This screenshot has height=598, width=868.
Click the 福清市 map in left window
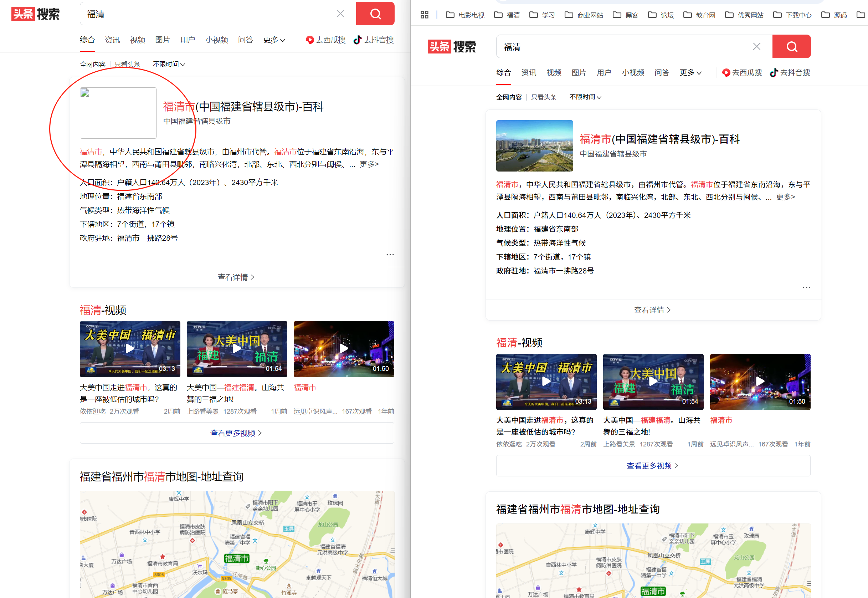[x=237, y=544]
